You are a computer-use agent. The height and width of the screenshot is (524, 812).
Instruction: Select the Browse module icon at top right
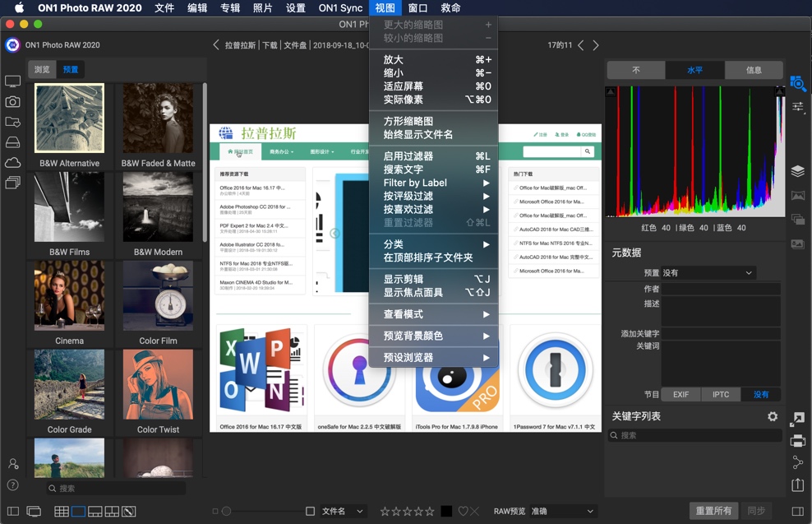click(x=798, y=83)
